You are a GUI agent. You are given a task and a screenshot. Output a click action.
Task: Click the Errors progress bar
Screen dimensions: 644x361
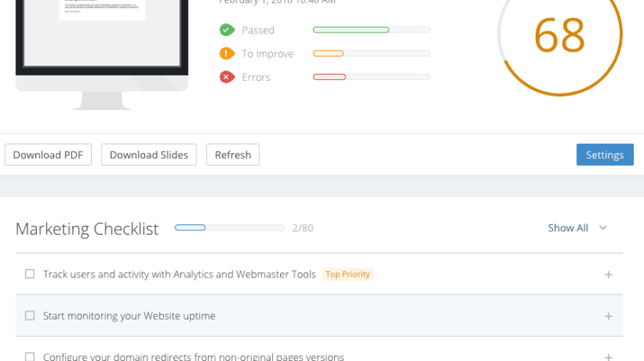371,76
